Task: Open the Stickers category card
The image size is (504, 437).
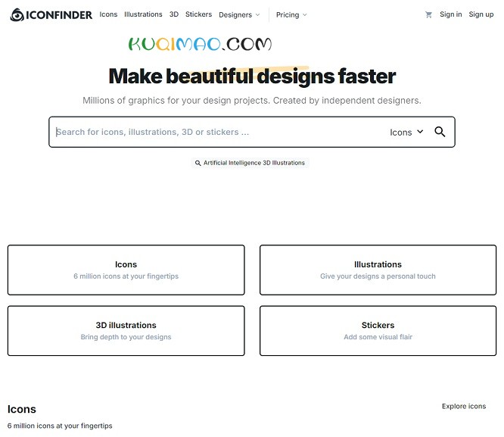Action: click(x=378, y=331)
